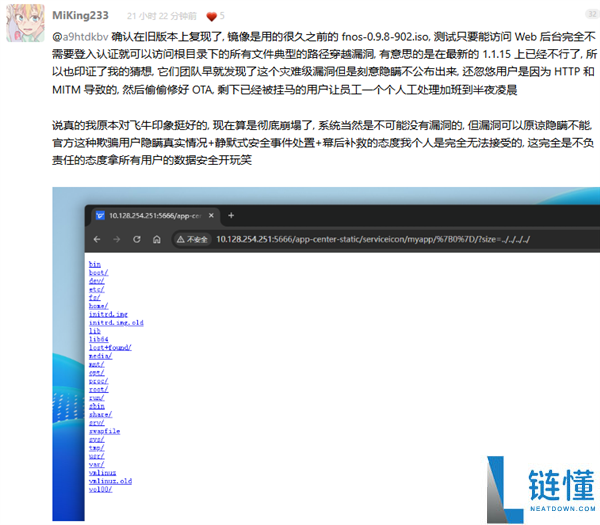Open the lib64 link
Screen dimensions: 600x525
coord(98,339)
